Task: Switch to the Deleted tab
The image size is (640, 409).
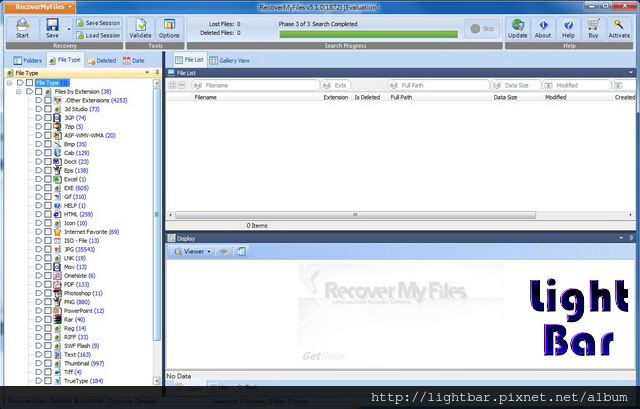Action: pos(102,60)
